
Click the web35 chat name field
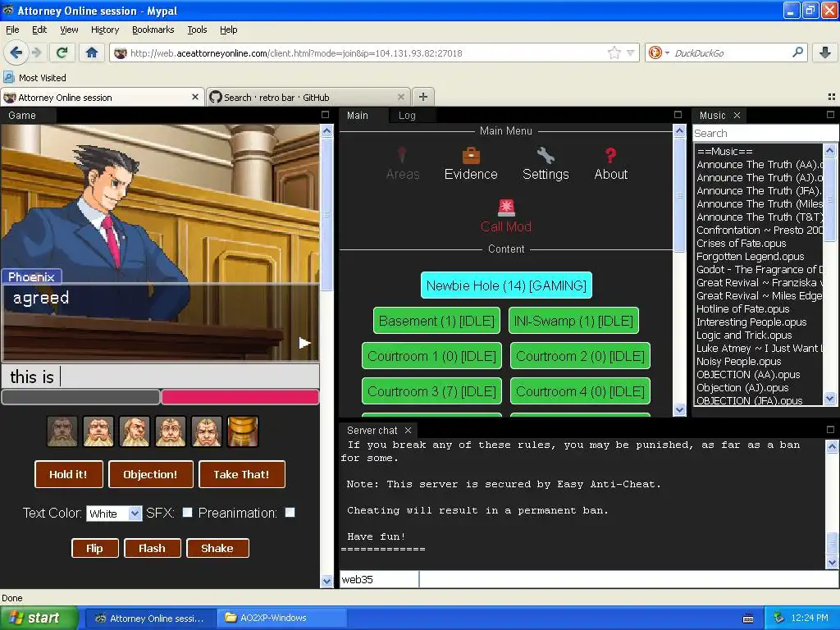pos(379,579)
